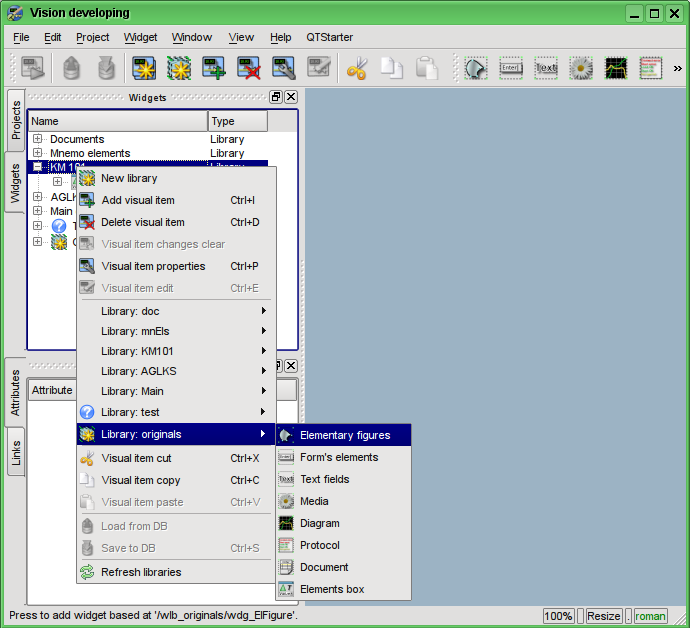Viewport: 690px width, 628px height.
Task: Select Refresh libraries in context menu
Action: point(141,572)
